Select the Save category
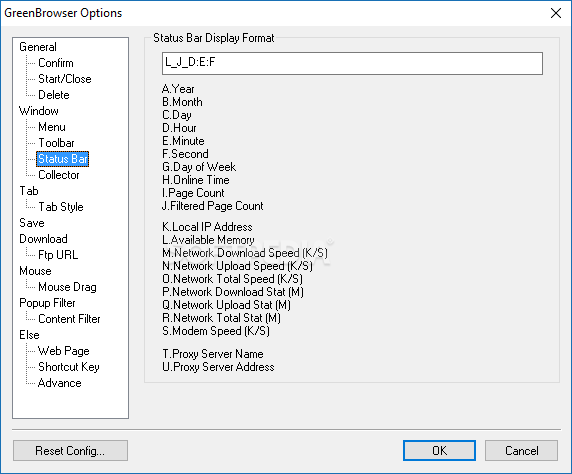572x474 pixels. point(32,223)
